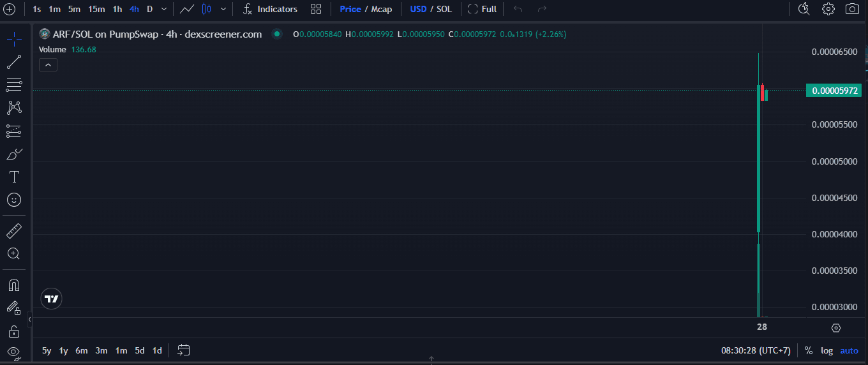Select the 1m interval in top toolbar
Image resolution: width=868 pixels, height=365 pixels.
(55, 9)
